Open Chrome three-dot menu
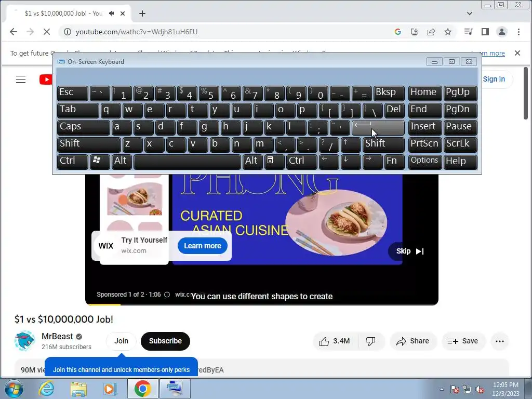Image resolution: width=532 pixels, height=399 pixels. click(518, 32)
